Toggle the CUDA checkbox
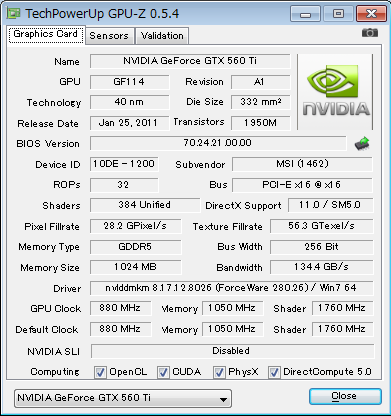 point(163,372)
